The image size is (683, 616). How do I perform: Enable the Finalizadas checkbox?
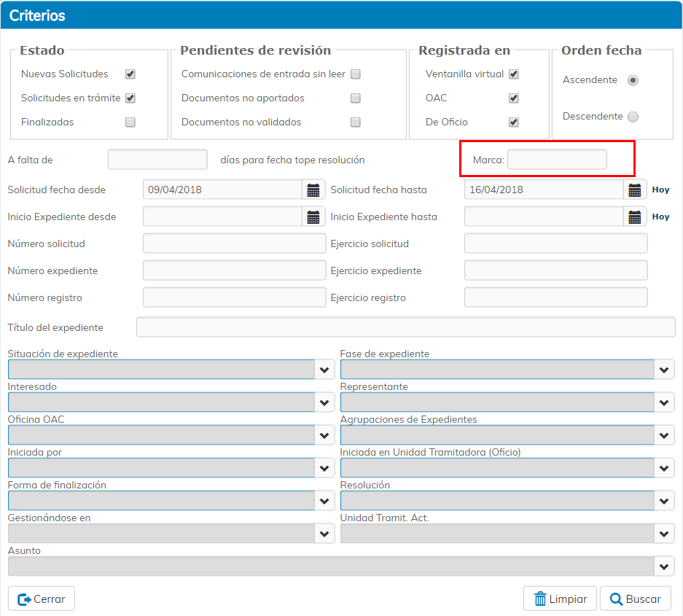click(x=130, y=122)
